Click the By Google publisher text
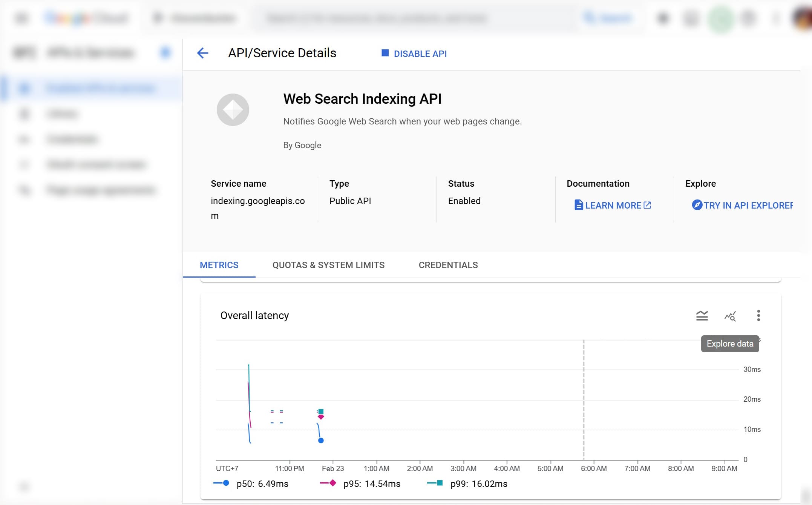 pyautogui.click(x=302, y=145)
